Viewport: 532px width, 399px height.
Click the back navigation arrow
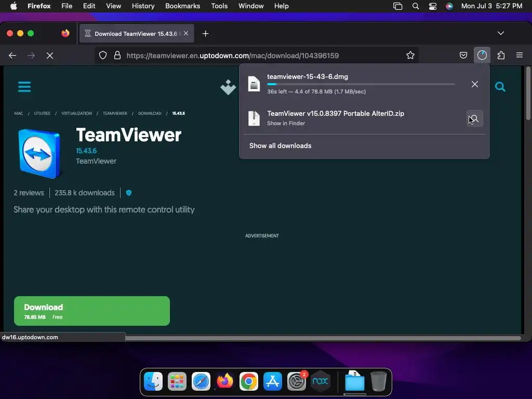point(12,55)
